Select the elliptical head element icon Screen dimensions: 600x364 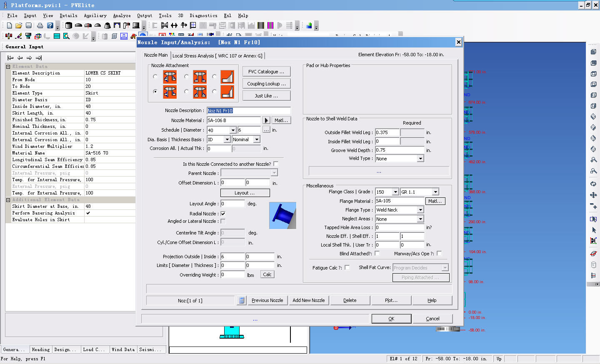pyautogui.click(x=78, y=26)
